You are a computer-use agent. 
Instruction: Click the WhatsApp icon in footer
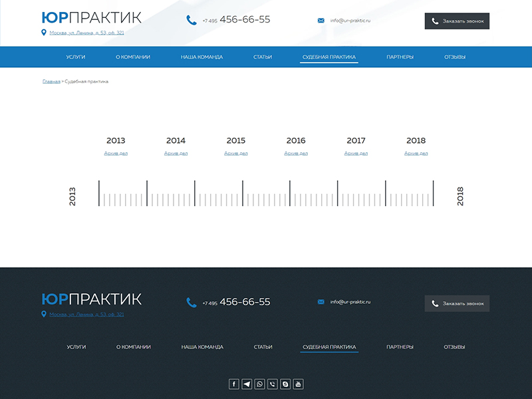[259, 384]
